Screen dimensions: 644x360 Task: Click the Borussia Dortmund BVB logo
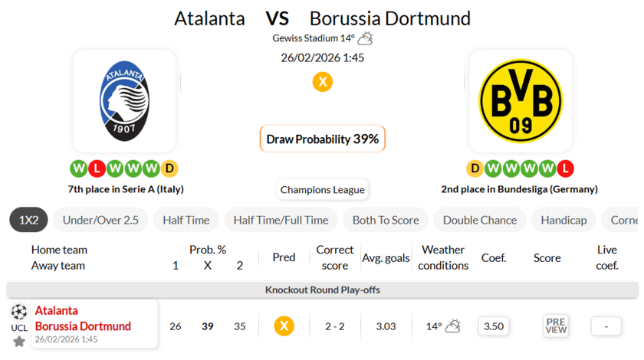pyautogui.click(x=520, y=101)
